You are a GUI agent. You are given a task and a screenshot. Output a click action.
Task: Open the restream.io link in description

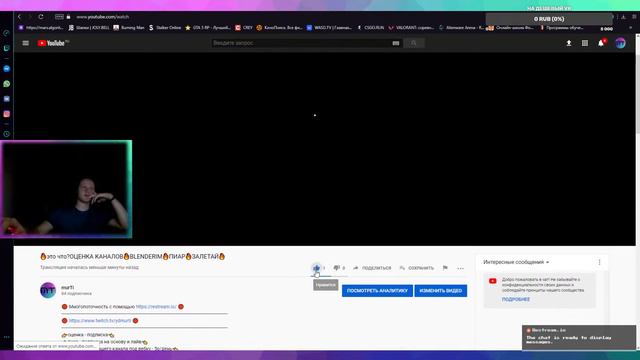click(156, 307)
